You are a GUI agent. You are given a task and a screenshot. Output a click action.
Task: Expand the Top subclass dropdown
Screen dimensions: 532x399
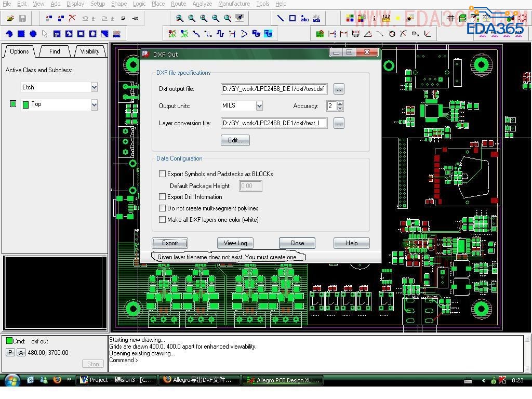click(94, 104)
